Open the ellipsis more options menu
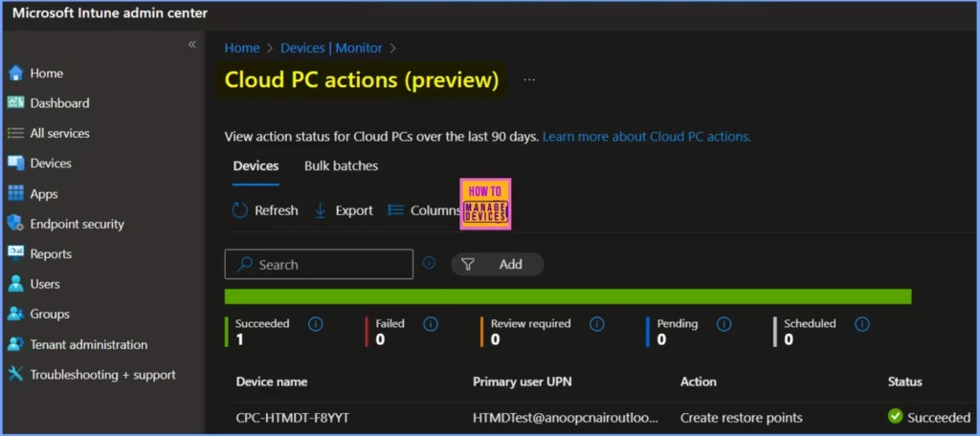 click(x=529, y=80)
